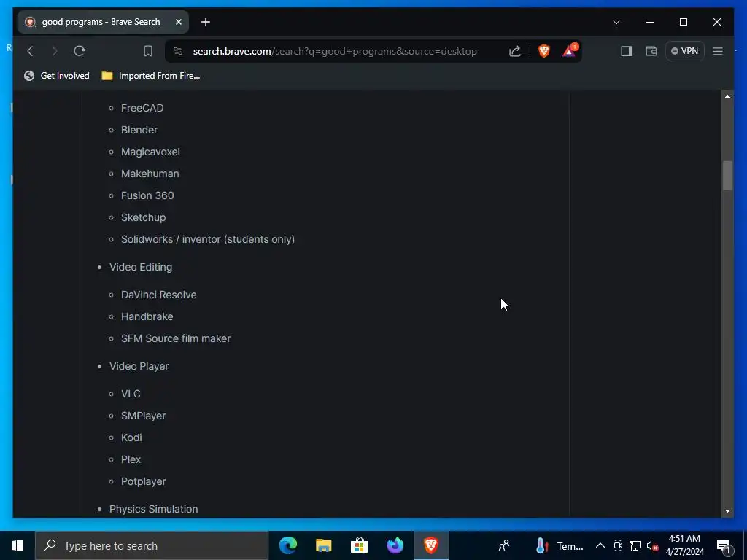
Task: Click the Physics Simulation heading
Action: pyautogui.click(x=153, y=509)
